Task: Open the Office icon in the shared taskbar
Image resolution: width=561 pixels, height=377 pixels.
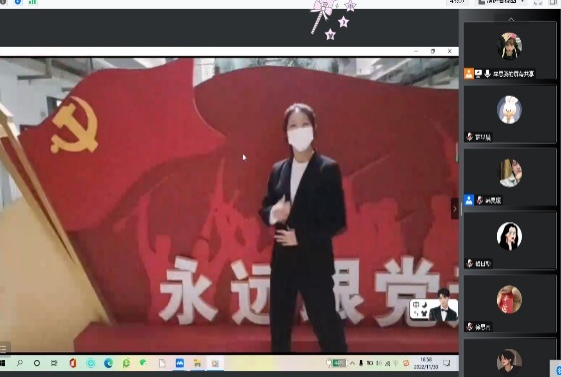Action: click(x=73, y=363)
